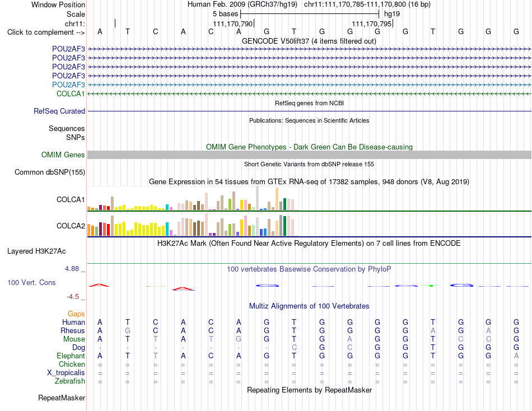The image size is (532, 411).
Task: Open the COLCA2 GTEx expression bar chart
Action: [x=193, y=225]
